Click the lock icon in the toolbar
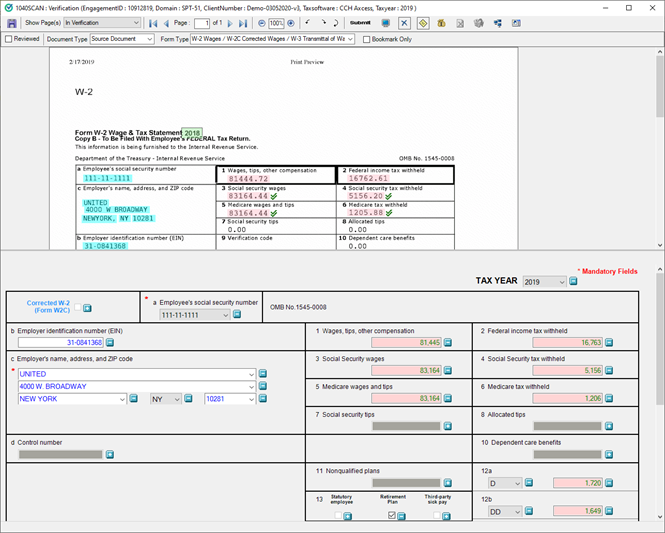Image resolution: width=665 pixels, height=533 pixels. [441, 22]
